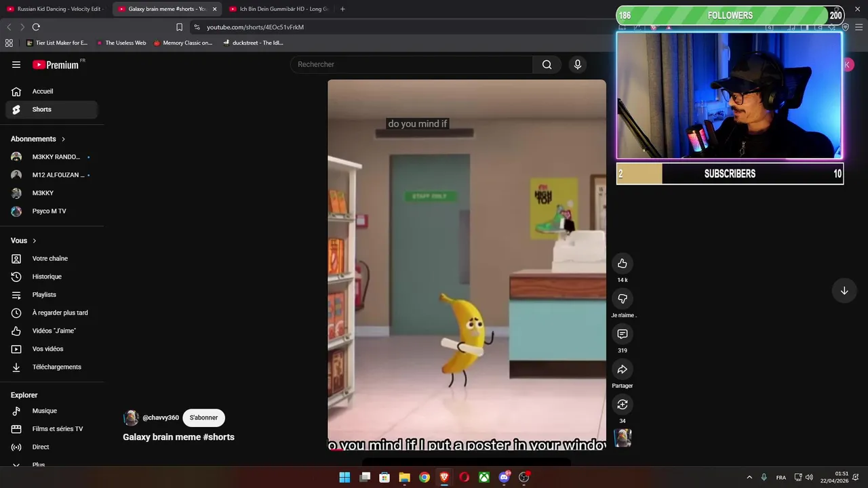868x488 pixels.
Task: Open Historique watch history
Action: click(x=52, y=277)
